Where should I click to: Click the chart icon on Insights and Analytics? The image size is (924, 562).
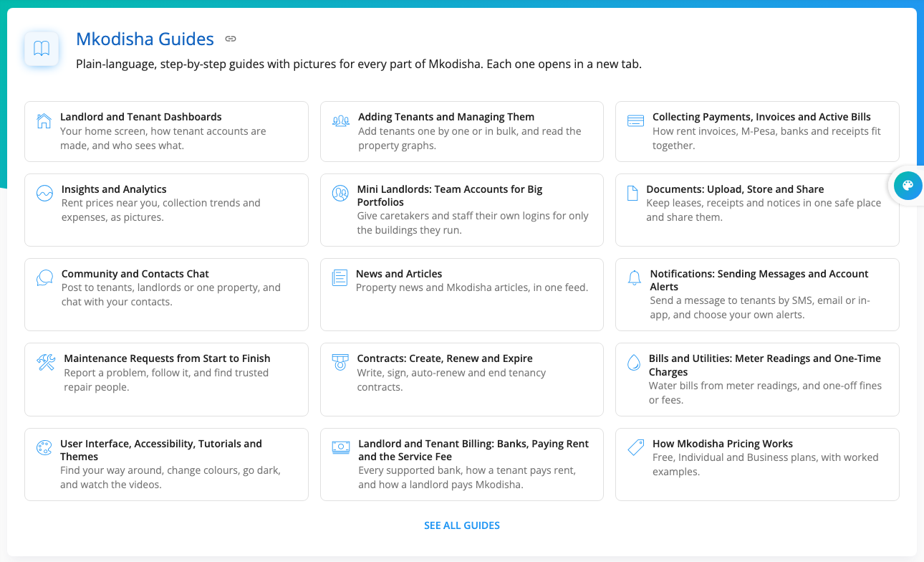tap(44, 194)
